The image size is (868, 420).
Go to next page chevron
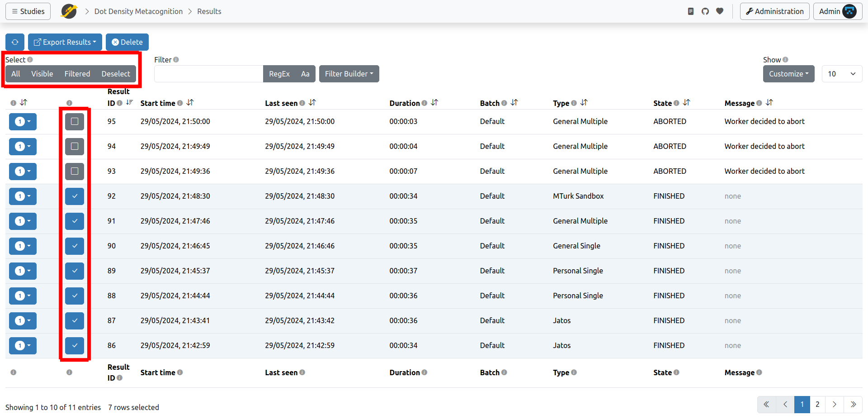[x=835, y=404]
